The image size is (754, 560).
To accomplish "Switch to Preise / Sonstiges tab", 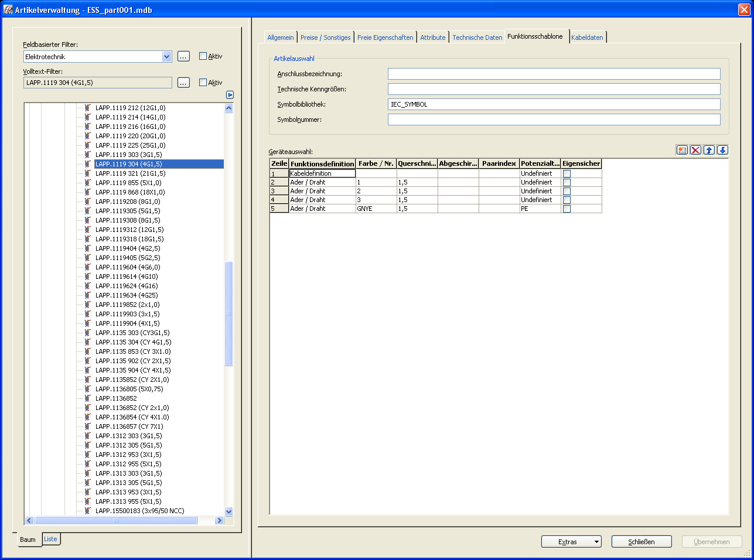I will pos(325,37).
